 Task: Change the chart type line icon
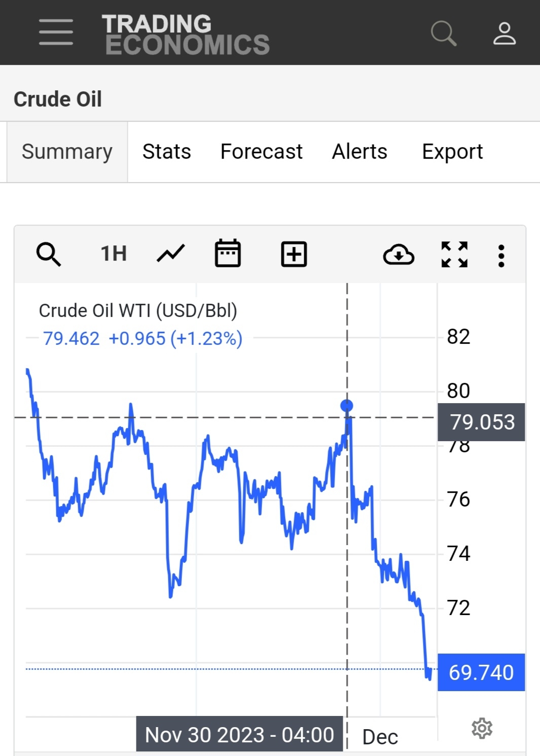click(x=170, y=254)
